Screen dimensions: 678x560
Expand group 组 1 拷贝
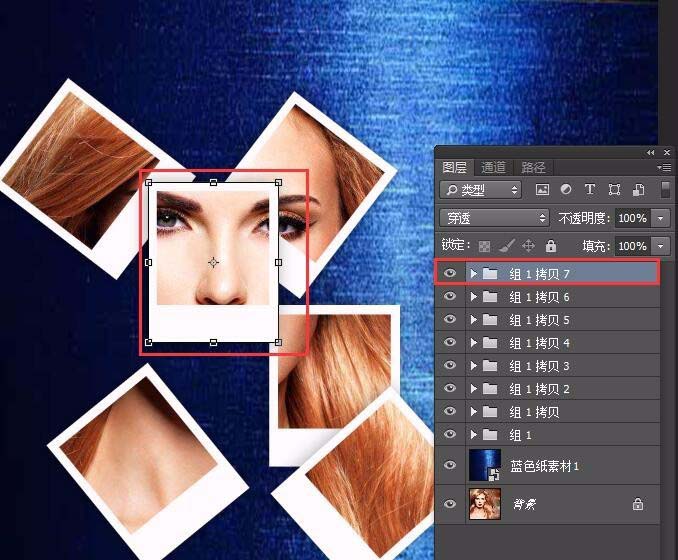click(473, 411)
